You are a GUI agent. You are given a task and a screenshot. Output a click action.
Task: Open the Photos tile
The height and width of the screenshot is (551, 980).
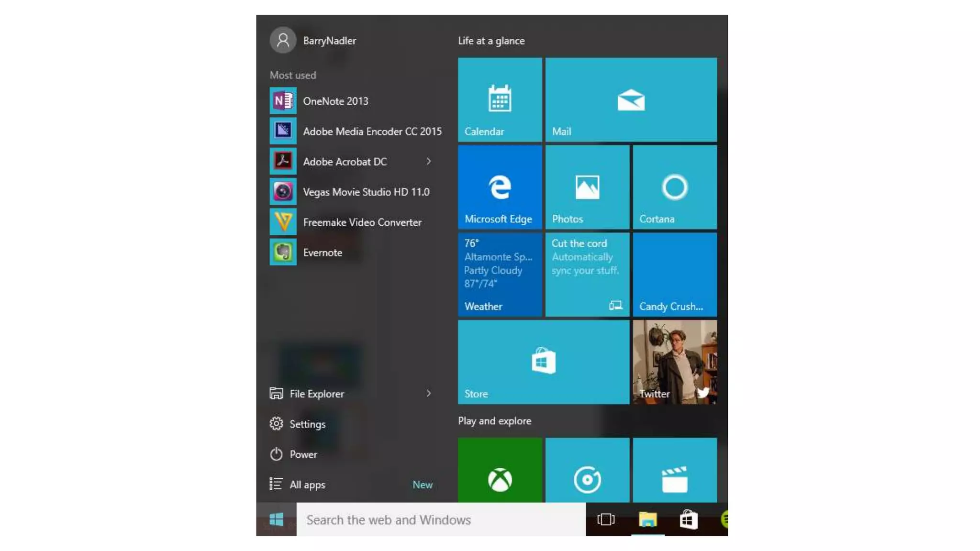(587, 187)
